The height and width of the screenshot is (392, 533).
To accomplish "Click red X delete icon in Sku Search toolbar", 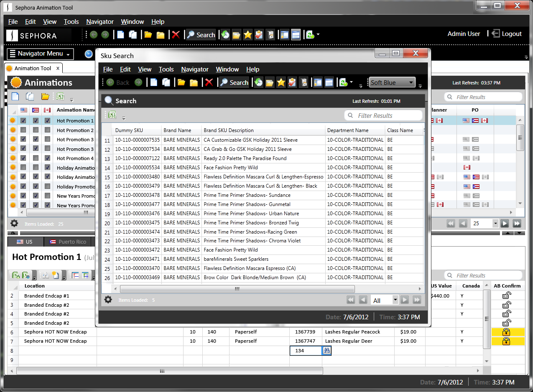I will 209,82.
